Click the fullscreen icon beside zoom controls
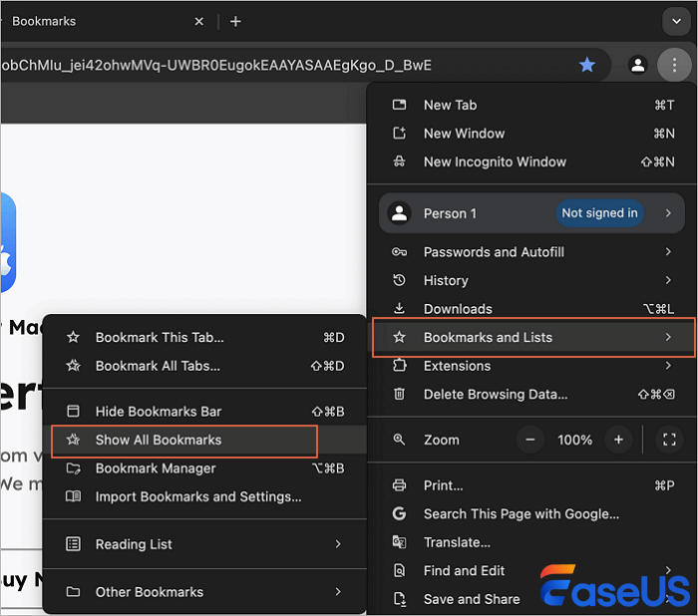 click(669, 440)
